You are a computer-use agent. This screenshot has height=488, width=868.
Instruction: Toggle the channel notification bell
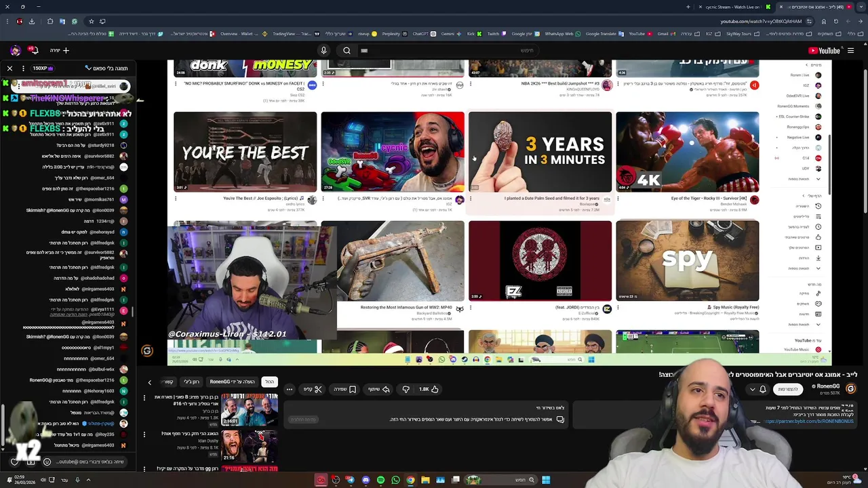pos(763,389)
